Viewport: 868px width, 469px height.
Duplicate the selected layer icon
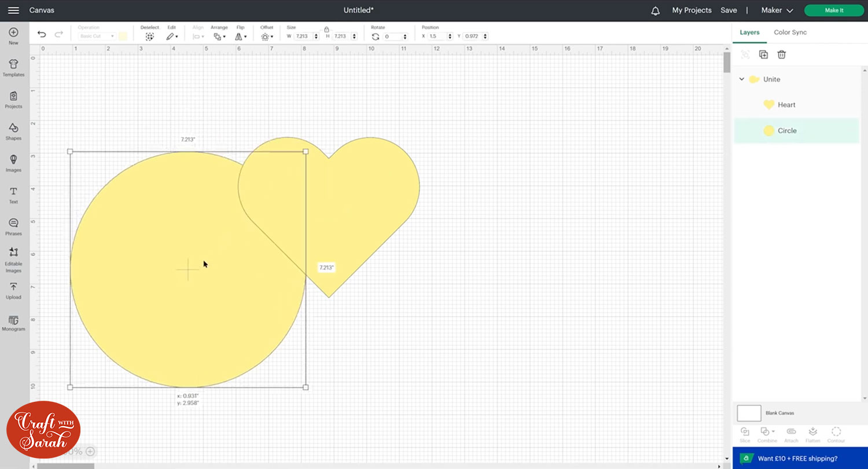(x=763, y=54)
